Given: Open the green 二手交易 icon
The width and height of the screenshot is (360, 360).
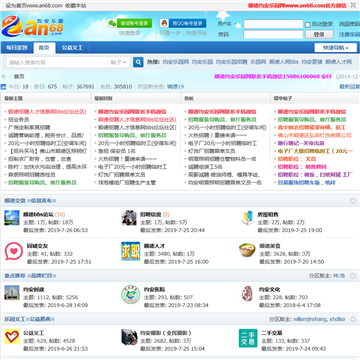Looking at the screenshot, I should [x=248, y=338].
